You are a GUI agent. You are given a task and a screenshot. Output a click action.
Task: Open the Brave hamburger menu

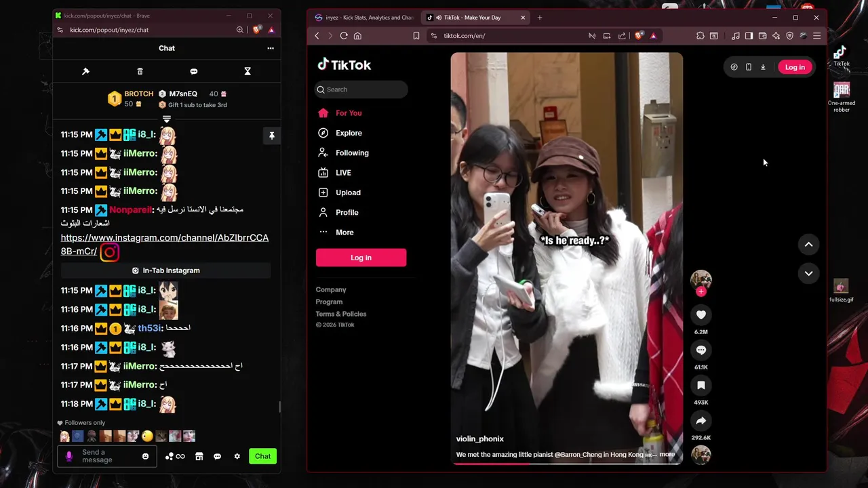coord(816,36)
